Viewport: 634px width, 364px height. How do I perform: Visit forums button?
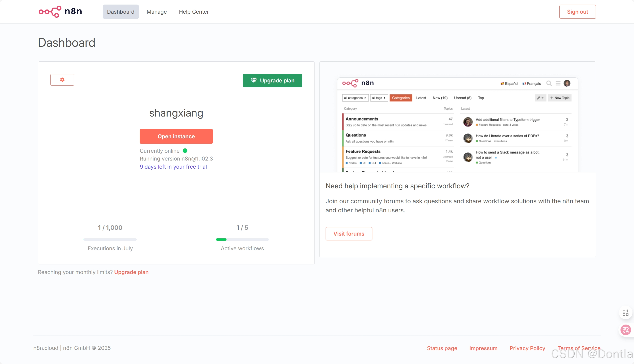349,234
